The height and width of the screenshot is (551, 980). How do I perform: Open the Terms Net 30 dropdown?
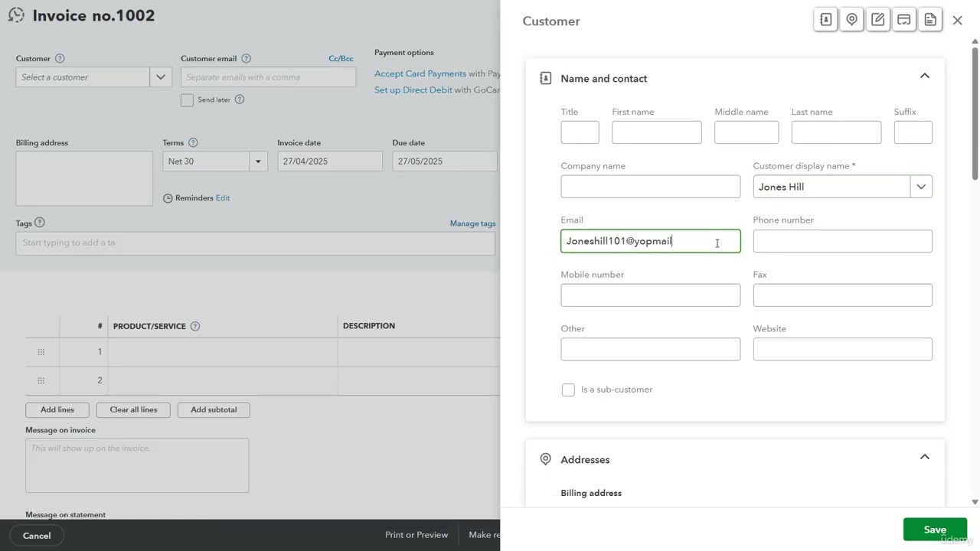(x=258, y=161)
